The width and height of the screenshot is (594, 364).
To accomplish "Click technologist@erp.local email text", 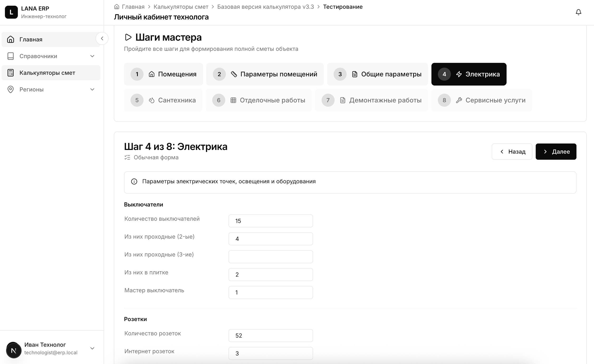I will coord(51,352).
